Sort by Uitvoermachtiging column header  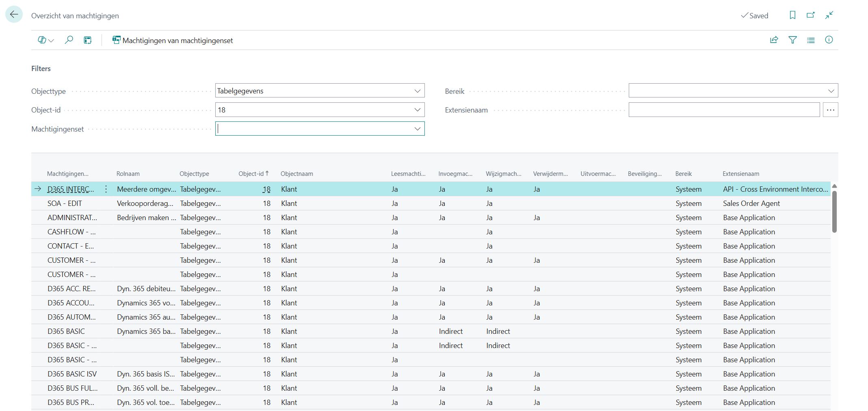coord(598,173)
